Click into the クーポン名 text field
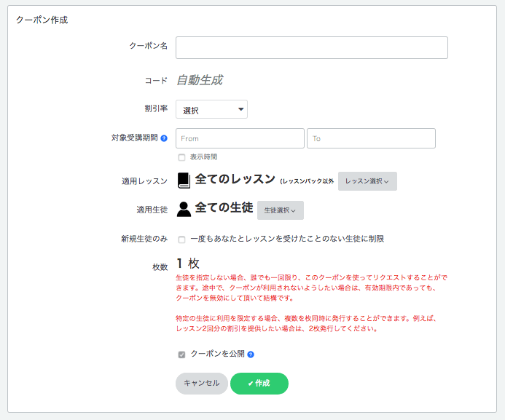Screen dimensions: 505x420 point(312,47)
